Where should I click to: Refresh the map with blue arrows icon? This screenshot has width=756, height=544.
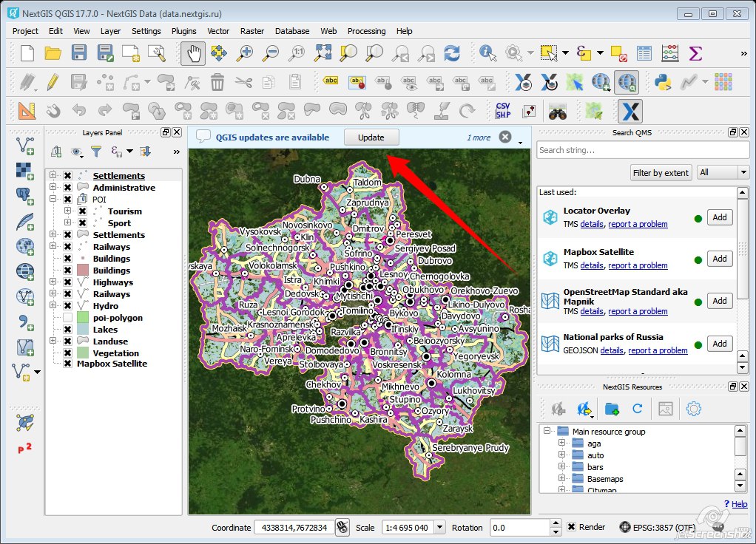tap(452, 53)
